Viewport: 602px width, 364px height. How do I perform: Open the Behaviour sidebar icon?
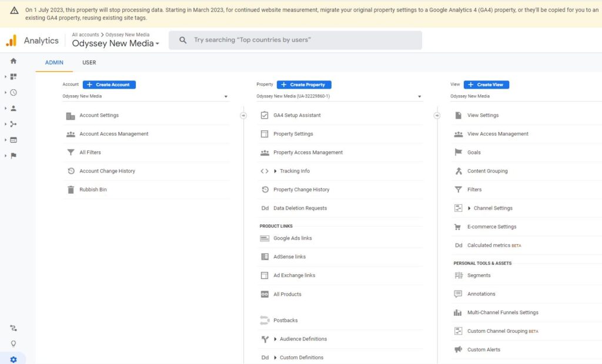(14, 140)
